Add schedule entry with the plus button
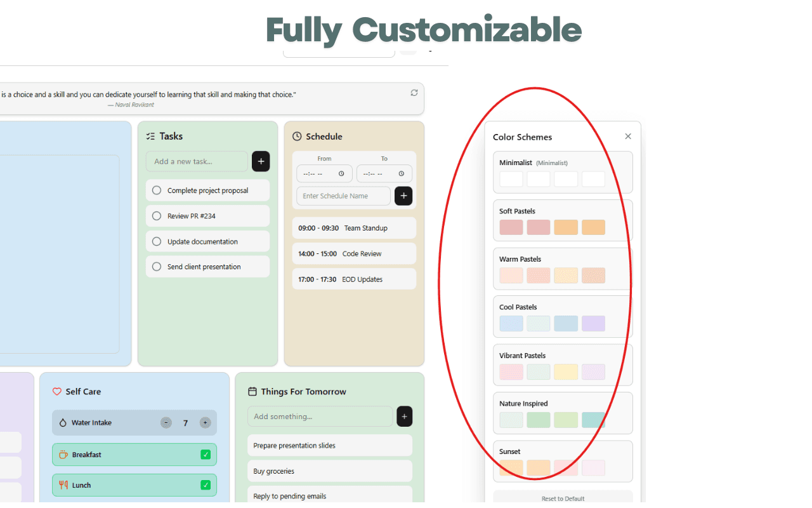 pos(403,196)
